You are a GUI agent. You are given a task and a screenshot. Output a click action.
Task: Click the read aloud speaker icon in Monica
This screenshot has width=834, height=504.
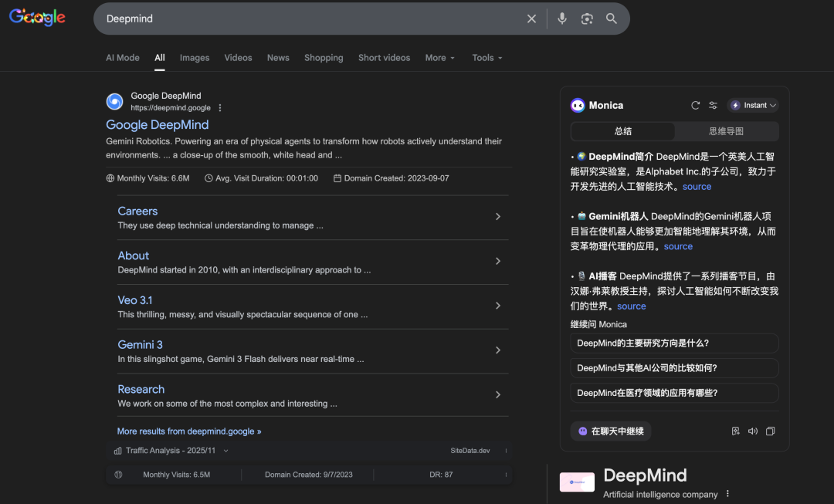tap(753, 431)
